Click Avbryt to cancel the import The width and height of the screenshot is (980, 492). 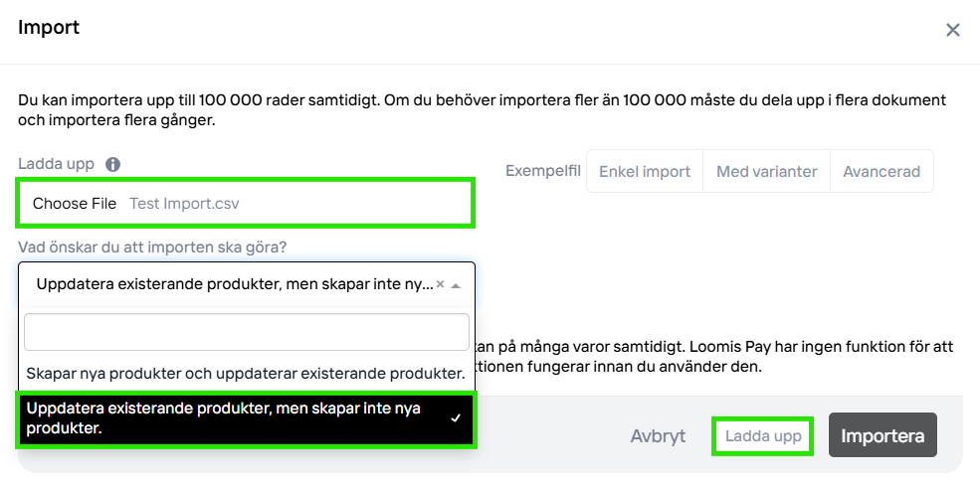pos(658,436)
